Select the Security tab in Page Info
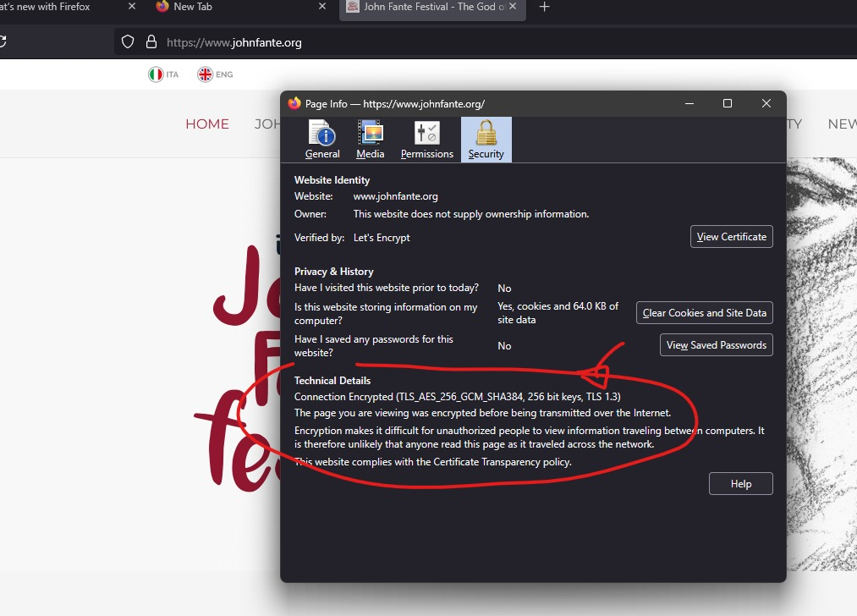This screenshot has width=857, height=616. 486,140
